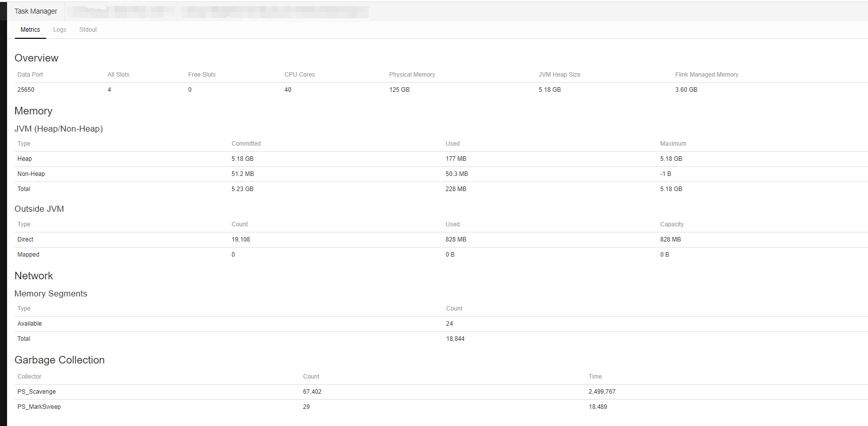Click the Overview section heading
Screen dimensions: 868x426
tap(36, 58)
